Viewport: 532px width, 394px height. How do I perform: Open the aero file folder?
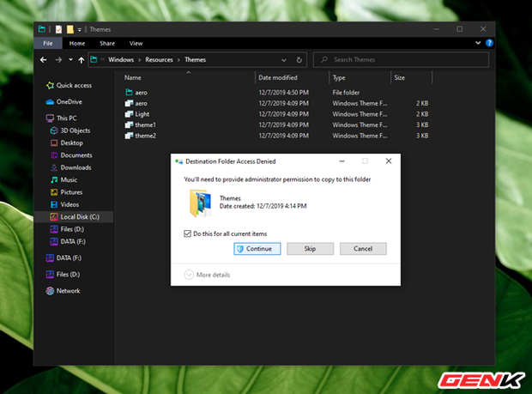click(141, 92)
